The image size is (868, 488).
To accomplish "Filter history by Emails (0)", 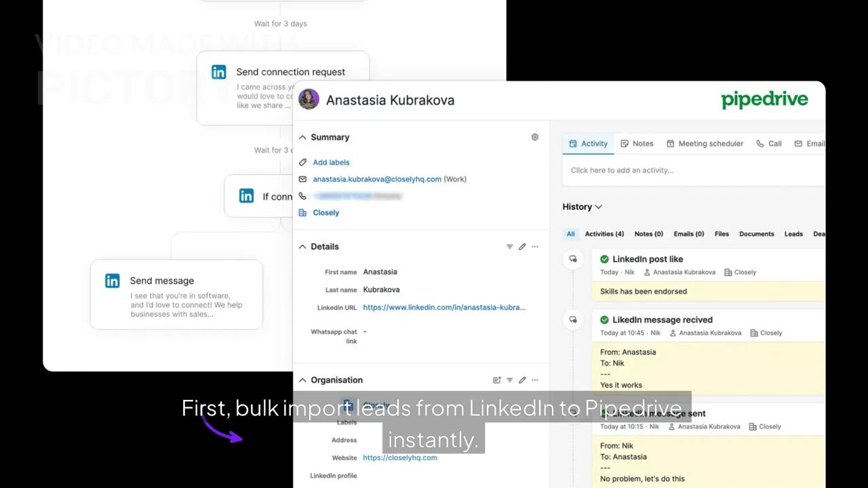I will tap(689, 234).
